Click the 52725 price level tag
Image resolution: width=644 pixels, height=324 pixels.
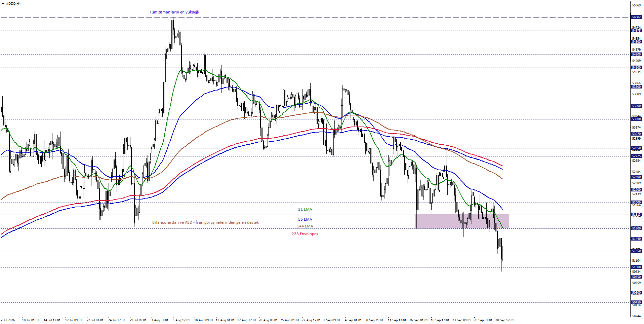(x=636, y=156)
